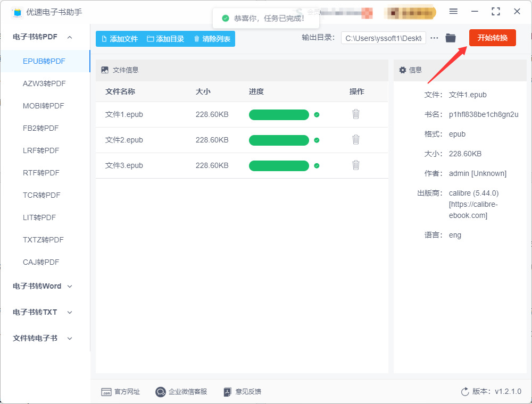Screen dimensions: 532x404
Task: Select MOBI转PDF in sidebar
Action: tap(44, 106)
